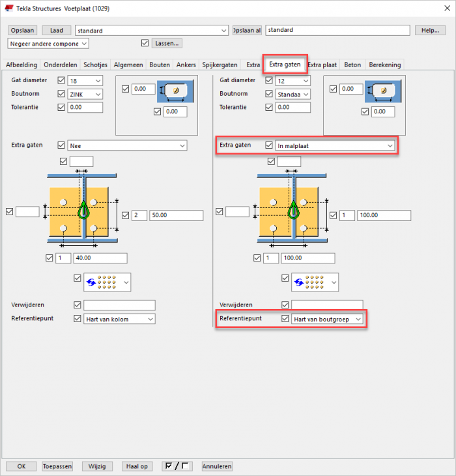Open Negeer andere compone dropdown
This screenshot has width=456, height=476.
48,44
